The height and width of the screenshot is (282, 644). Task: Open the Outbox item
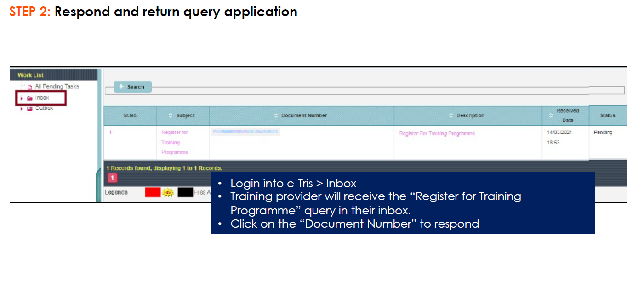[44, 108]
